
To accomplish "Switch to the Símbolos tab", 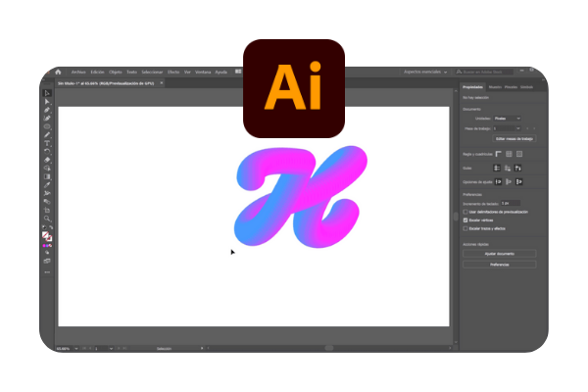I will (527, 87).
